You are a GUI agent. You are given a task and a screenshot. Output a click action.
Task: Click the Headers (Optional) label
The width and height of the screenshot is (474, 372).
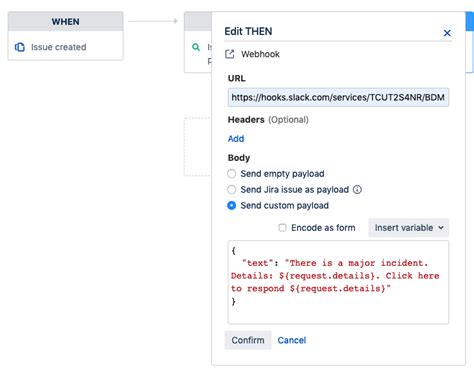[x=268, y=120]
